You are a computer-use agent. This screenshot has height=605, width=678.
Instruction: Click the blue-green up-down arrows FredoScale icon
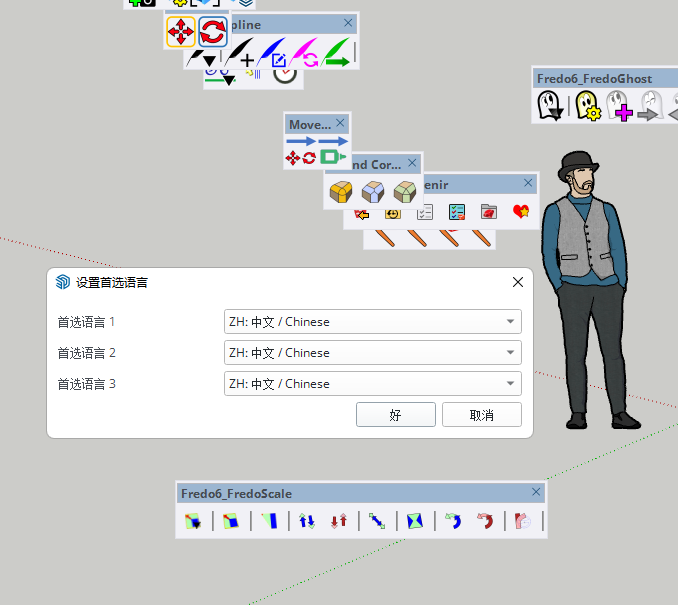point(307,520)
